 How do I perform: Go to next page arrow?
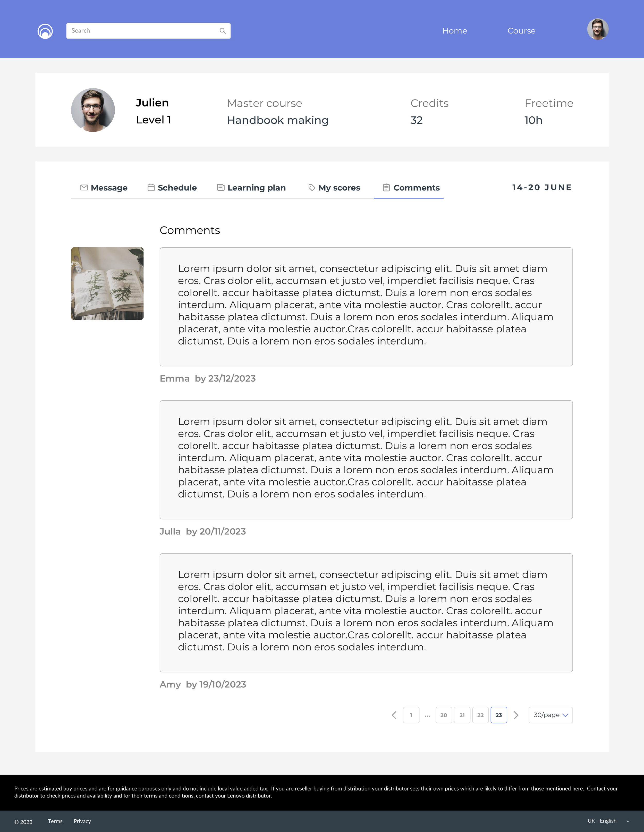pos(516,715)
